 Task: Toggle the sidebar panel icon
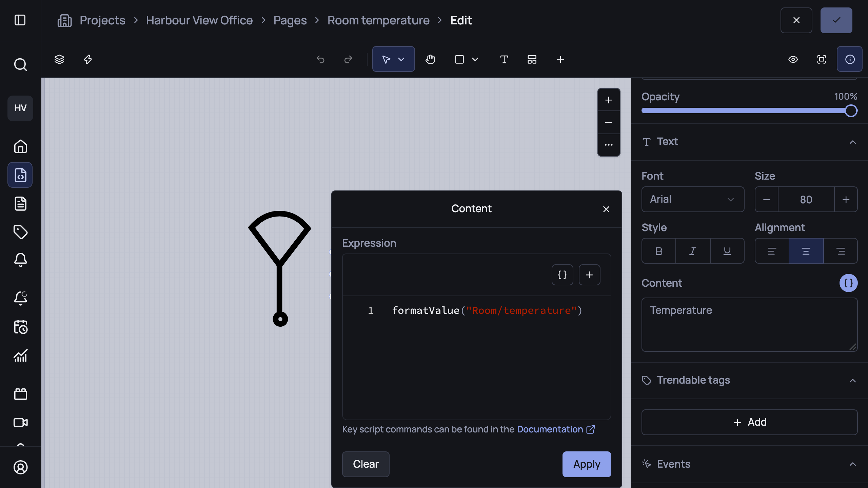(x=20, y=20)
